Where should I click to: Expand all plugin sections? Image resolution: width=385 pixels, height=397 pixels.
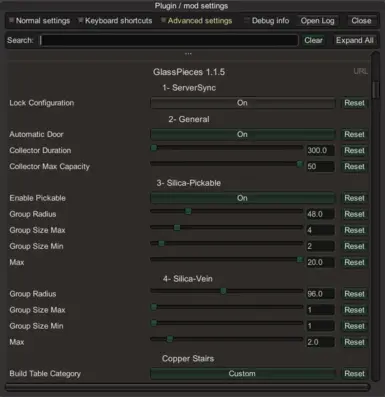(355, 40)
